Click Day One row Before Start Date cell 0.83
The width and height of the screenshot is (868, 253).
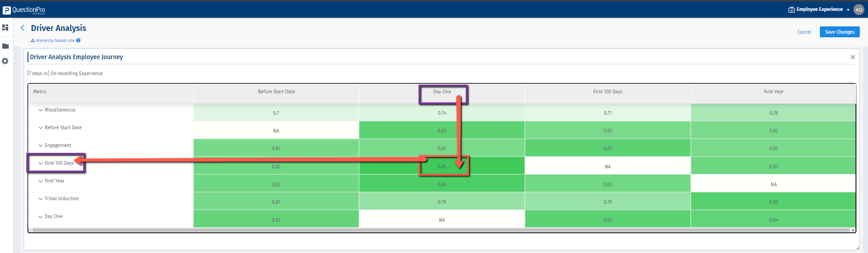coord(276,220)
